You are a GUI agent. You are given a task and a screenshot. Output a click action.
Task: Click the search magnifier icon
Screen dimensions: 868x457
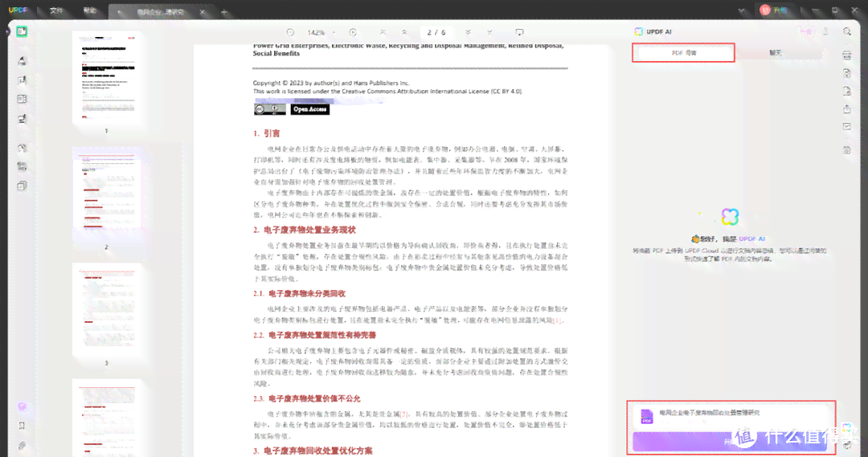tap(847, 32)
